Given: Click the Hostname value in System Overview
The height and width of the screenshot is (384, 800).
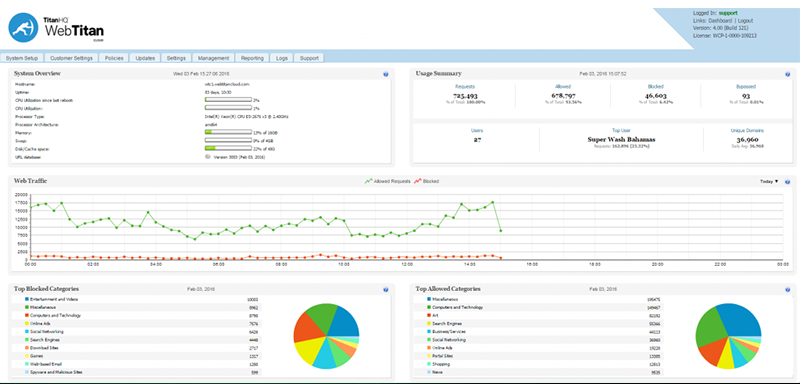Looking at the screenshot, I should point(227,84).
